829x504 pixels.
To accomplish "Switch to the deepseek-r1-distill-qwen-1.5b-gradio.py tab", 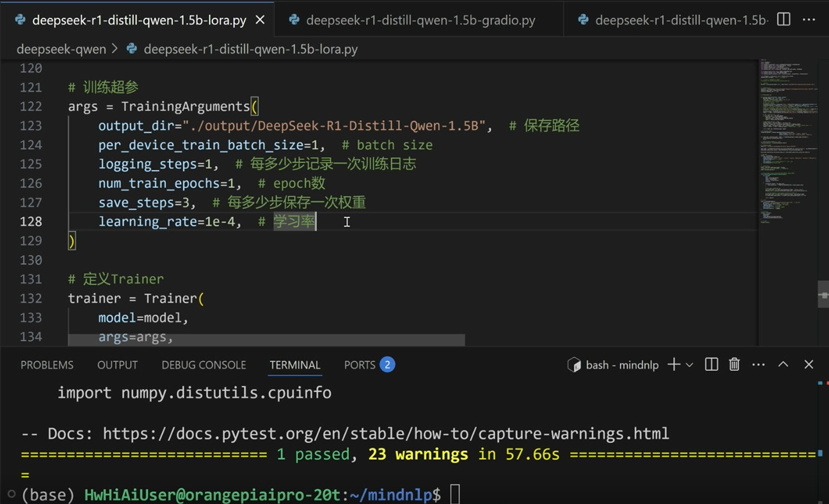I will click(420, 20).
